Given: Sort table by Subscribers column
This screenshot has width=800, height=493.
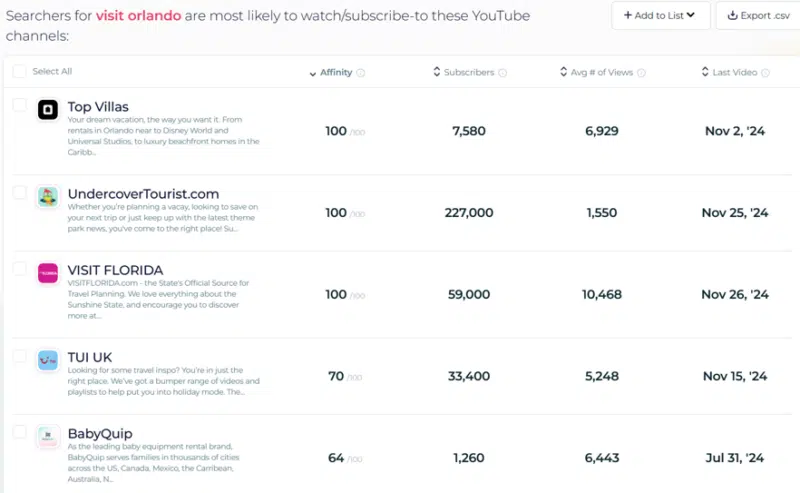Looking at the screenshot, I should (464, 72).
